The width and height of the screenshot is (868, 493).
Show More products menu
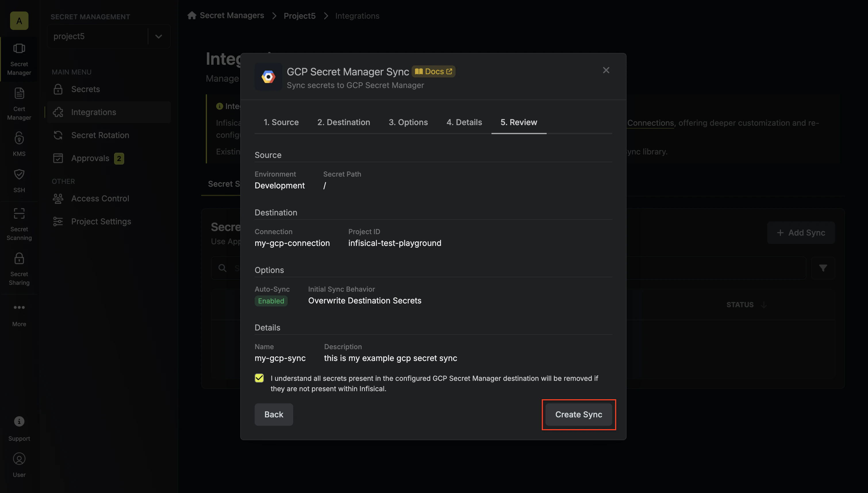[x=19, y=315]
